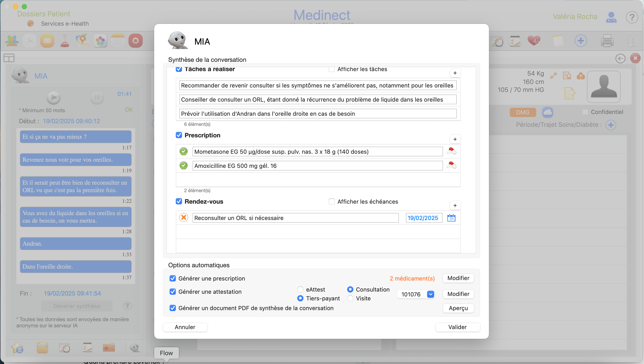Click the green check icon beside Amoxicilline

click(184, 165)
